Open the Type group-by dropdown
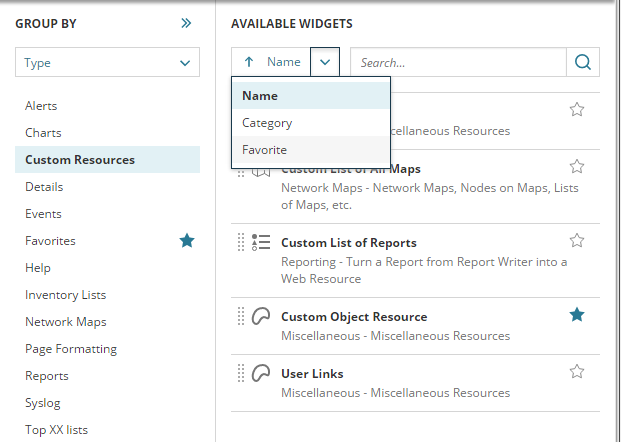The width and height of the screenshot is (621, 442). click(x=107, y=62)
